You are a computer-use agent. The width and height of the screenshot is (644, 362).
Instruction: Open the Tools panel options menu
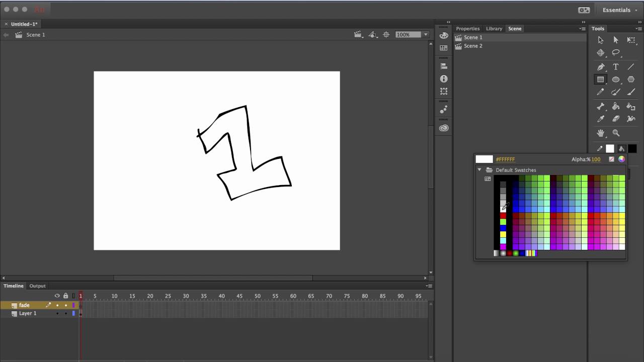point(638,29)
